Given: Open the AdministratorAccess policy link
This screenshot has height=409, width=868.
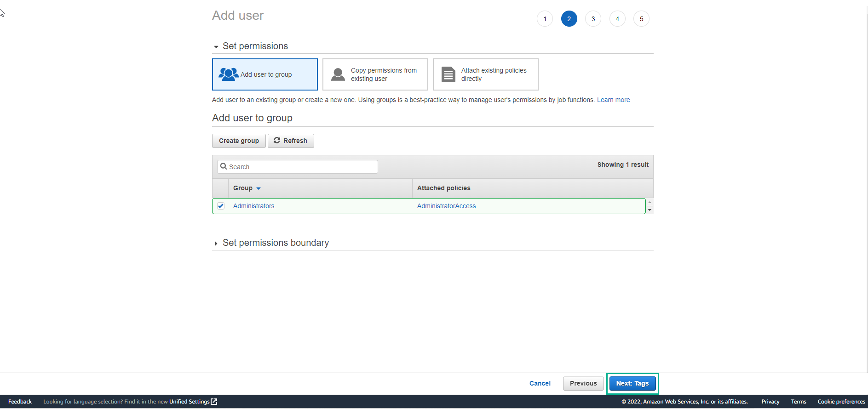Looking at the screenshot, I should pyautogui.click(x=446, y=206).
